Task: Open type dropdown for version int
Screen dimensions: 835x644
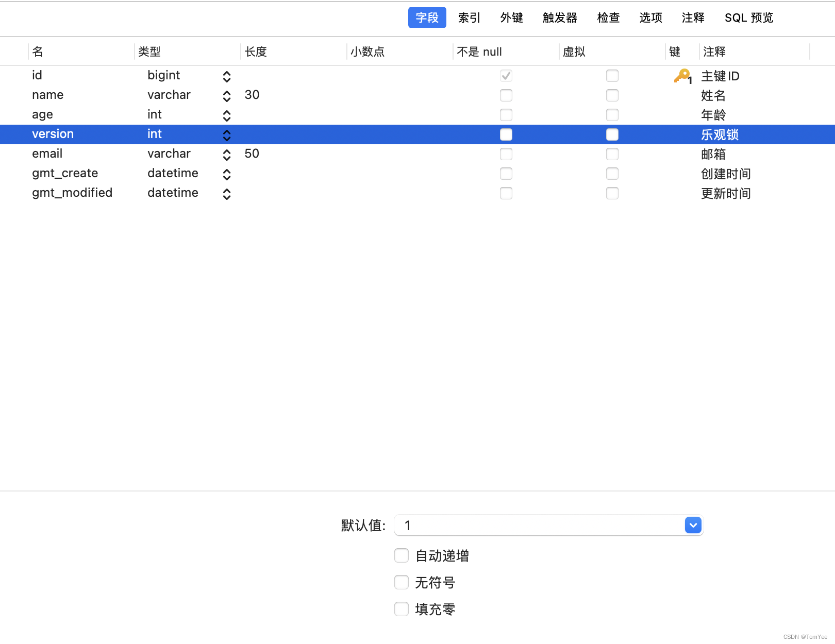Action: click(x=227, y=135)
